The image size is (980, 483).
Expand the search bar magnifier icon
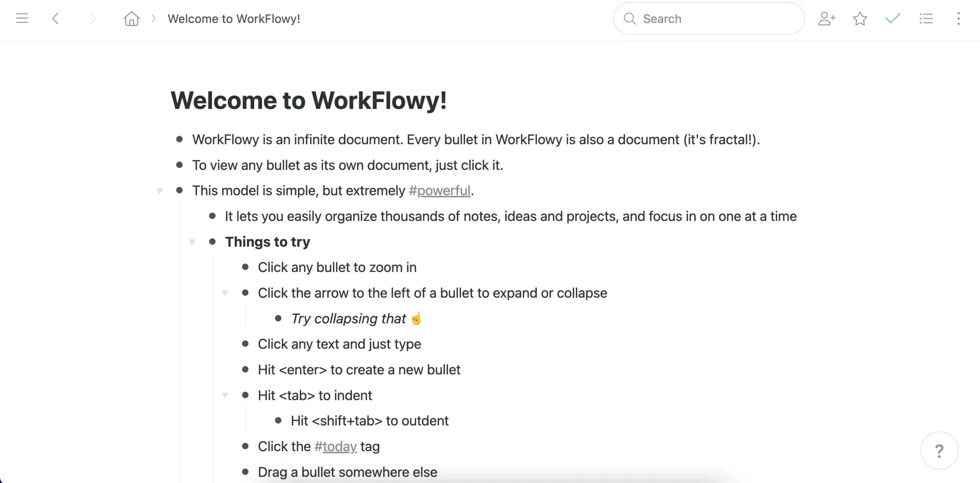pyautogui.click(x=630, y=18)
